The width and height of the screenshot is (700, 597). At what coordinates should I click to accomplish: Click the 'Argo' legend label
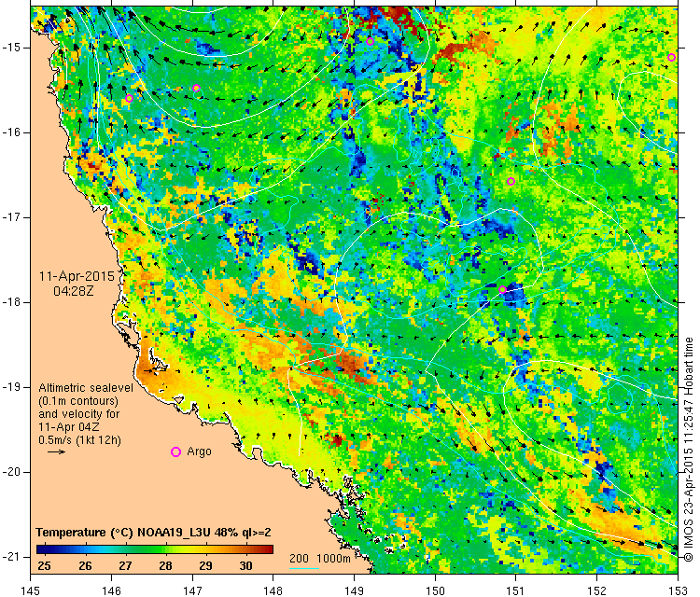(x=199, y=451)
